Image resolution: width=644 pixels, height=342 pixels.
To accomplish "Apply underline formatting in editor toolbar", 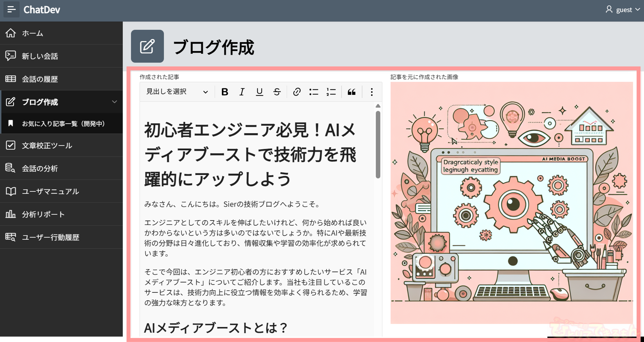I will click(259, 92).
